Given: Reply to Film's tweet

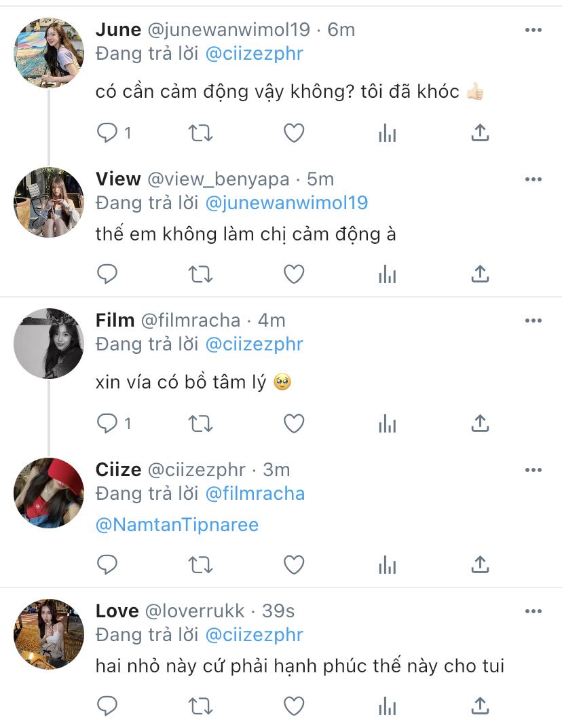Looking at the screenshot, I should point(107,424).
